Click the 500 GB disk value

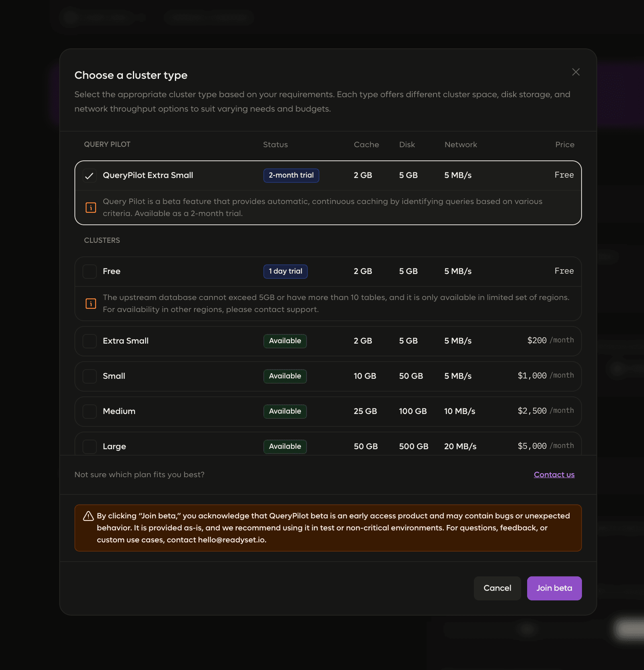(413, 446)
